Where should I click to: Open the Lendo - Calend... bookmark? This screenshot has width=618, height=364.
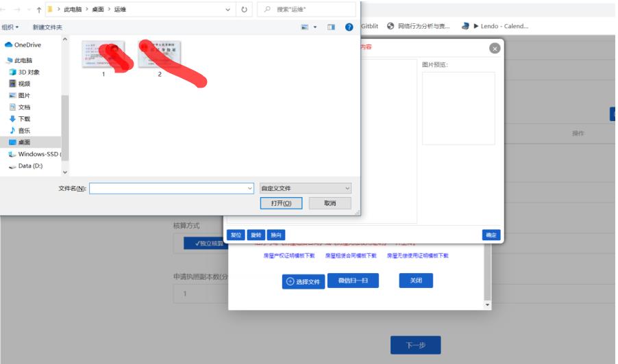(495, 26)
